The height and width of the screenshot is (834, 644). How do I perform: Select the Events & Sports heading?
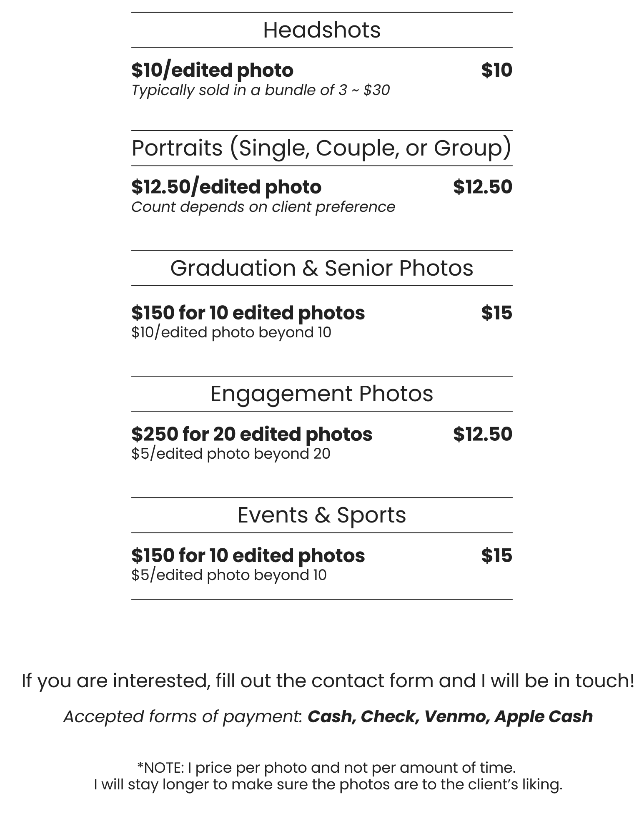point(321,515)
